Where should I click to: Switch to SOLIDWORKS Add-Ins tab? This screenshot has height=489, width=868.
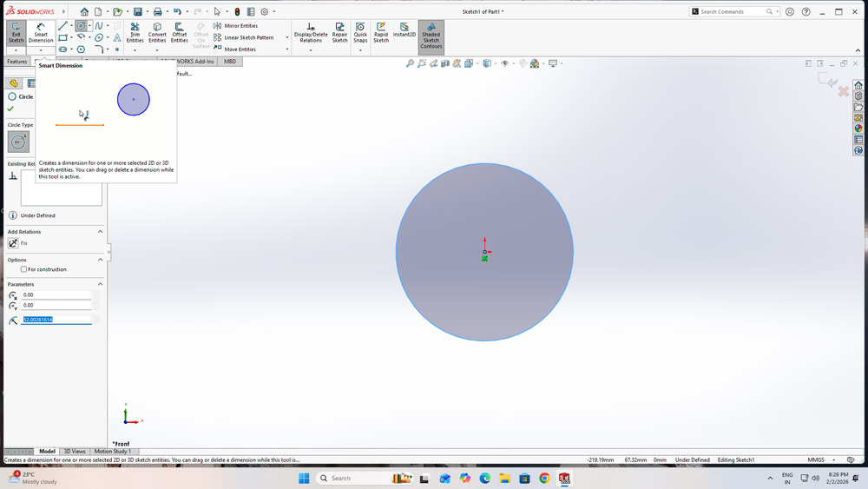click(x=195, y=62)
